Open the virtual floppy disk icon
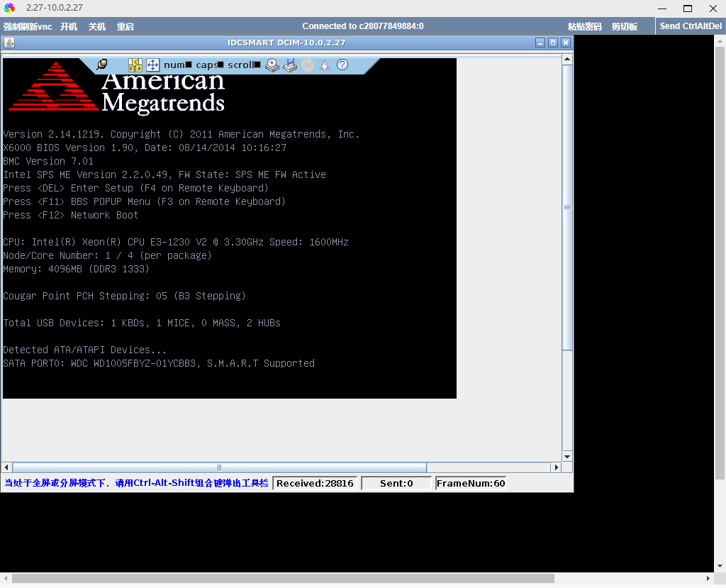 289,65
